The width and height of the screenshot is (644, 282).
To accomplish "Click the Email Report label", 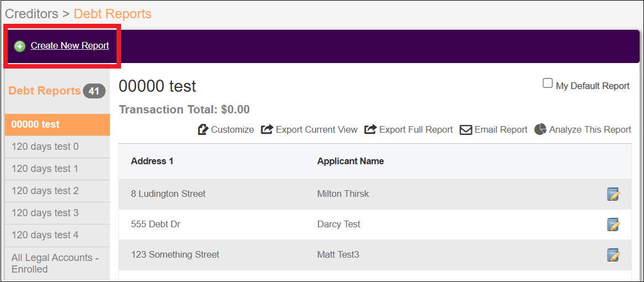I will 501,130.
